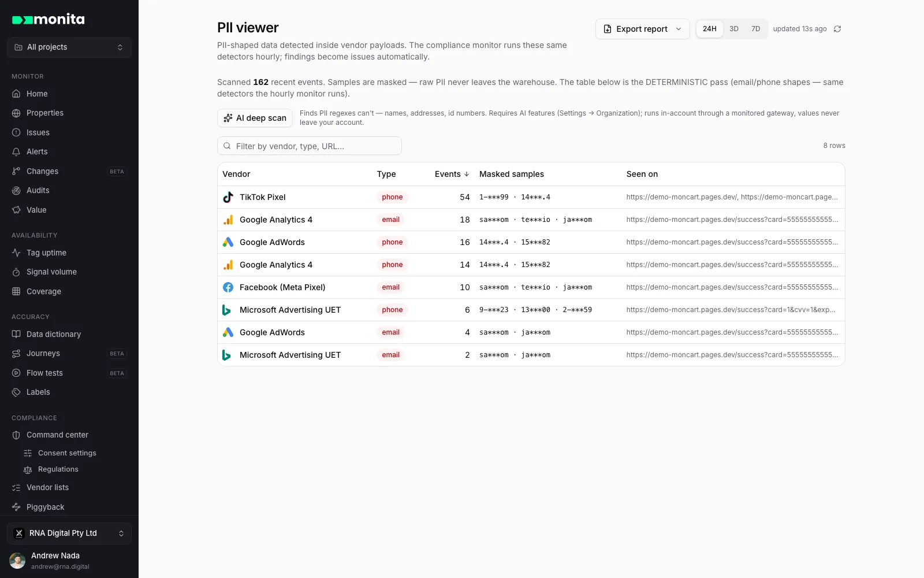Click the Changes branch icon
Viewport: 924px width, 578px height.
[16, 171]
